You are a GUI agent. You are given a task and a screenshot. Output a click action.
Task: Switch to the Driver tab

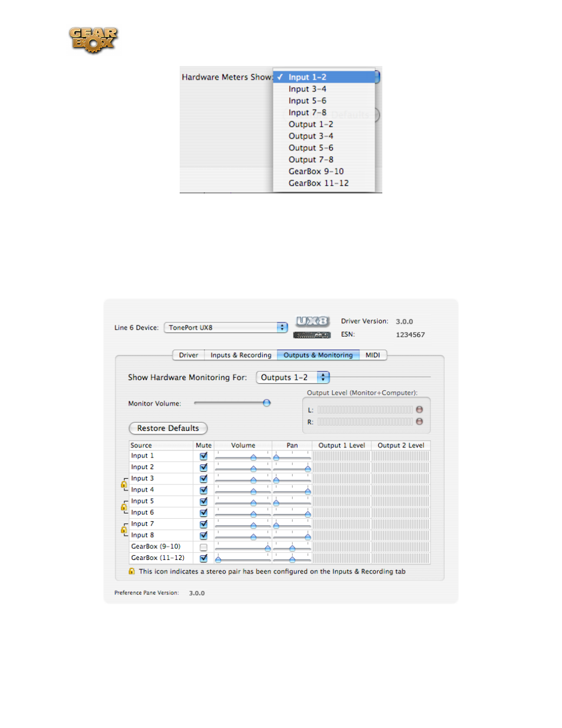pos(189,355)
